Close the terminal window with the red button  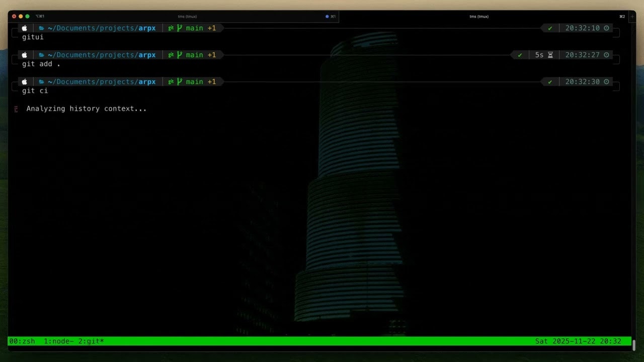(x=14, y=17)
